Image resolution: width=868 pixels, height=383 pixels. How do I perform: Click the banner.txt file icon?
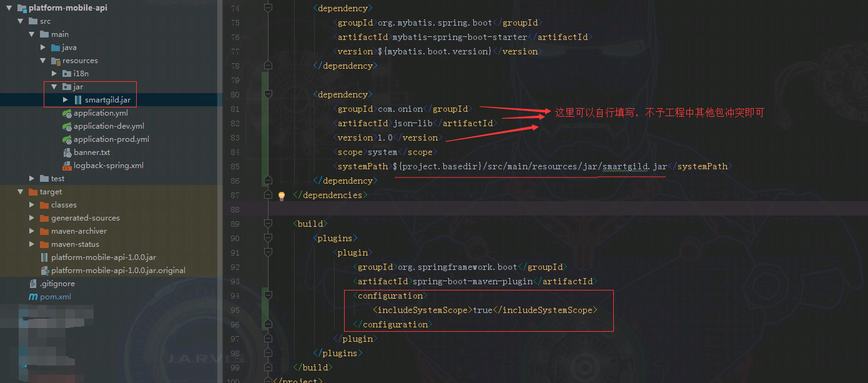click(x=67, y=152)
